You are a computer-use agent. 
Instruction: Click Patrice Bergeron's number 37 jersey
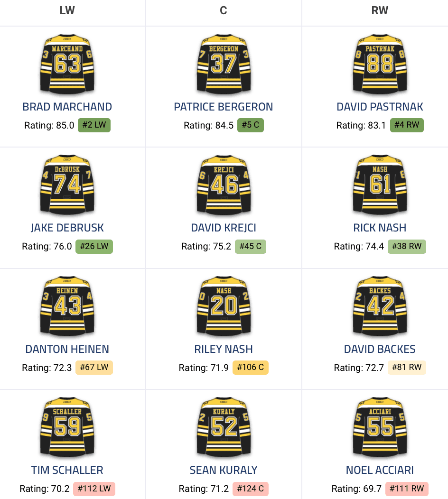point(224,64)
